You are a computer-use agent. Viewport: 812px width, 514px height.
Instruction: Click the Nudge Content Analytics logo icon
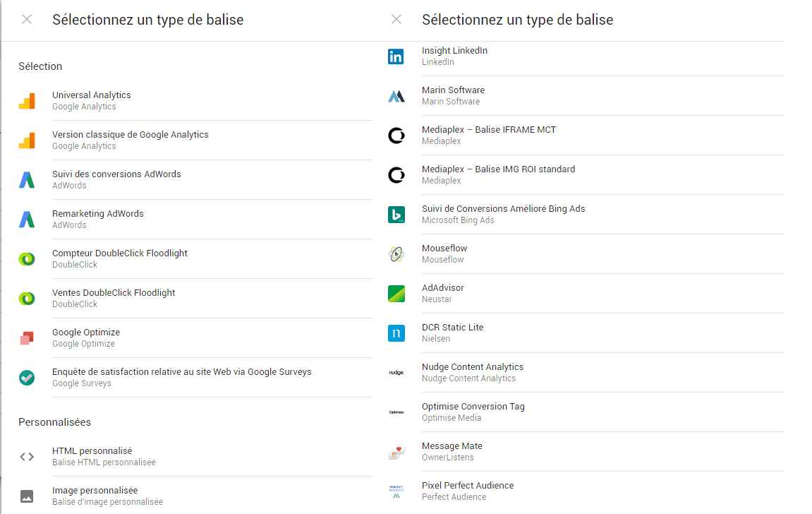click(x=396, y=373)
